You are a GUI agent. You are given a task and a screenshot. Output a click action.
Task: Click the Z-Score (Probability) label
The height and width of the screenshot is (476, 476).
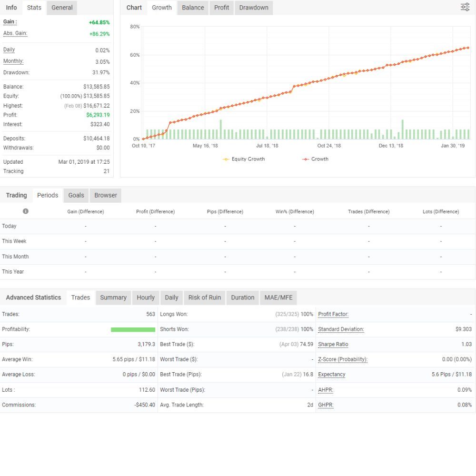click(x=343, y=359)
